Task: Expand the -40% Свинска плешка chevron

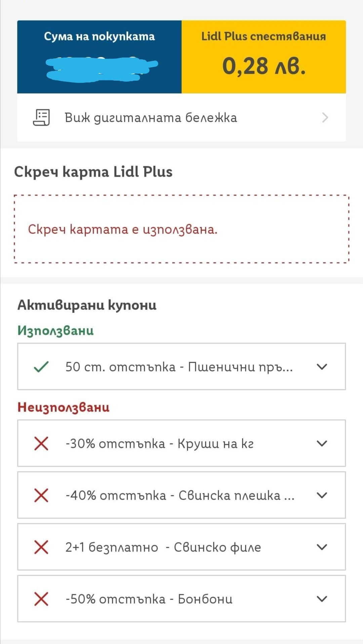Action: [x=322, y=495]
